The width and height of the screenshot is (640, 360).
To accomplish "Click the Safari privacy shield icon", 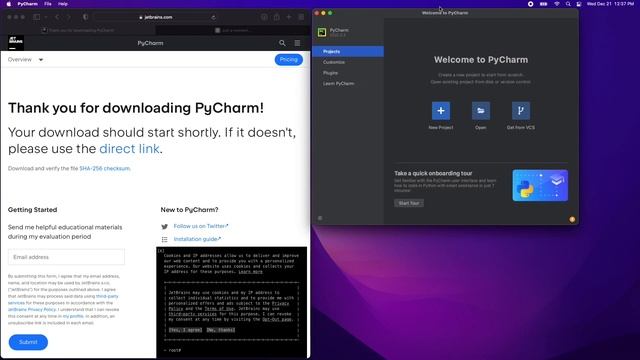I will [85, 17].
